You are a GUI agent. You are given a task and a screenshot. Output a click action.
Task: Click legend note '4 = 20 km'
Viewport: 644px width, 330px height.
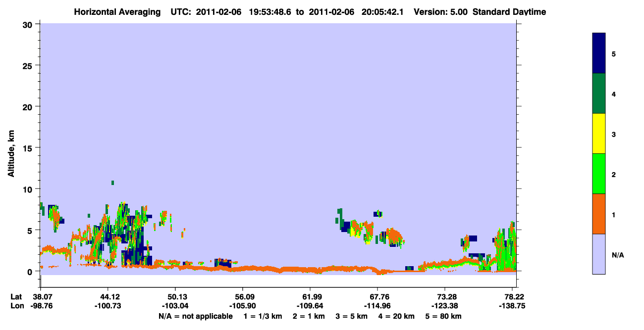(x=397, y=316)
